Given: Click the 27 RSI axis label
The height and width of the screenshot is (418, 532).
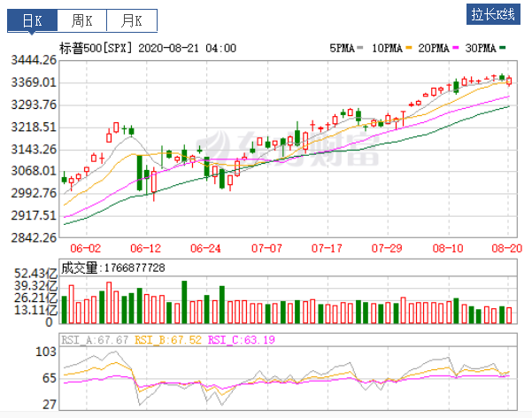Looking at the screenshot, I should [x=50, y=405].
